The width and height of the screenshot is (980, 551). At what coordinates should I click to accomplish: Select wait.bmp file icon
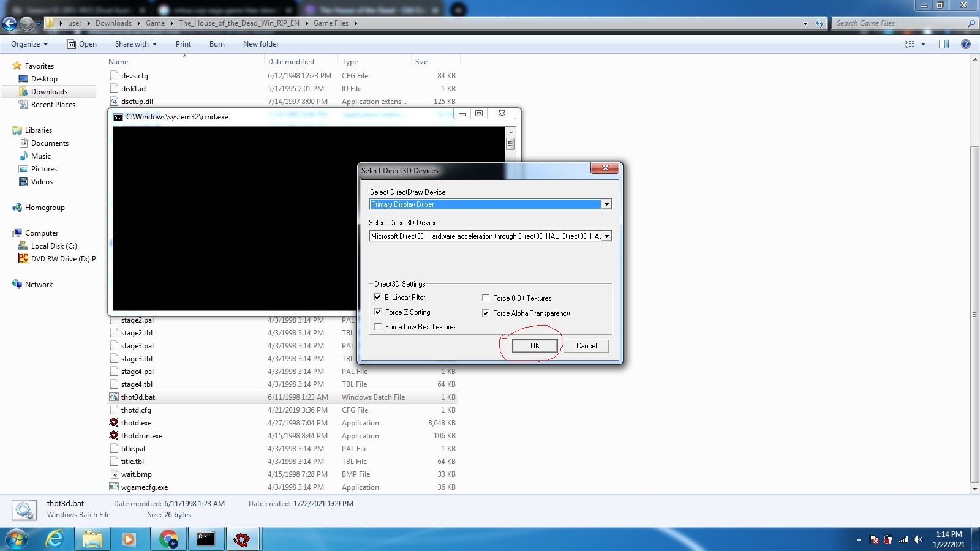114,474
